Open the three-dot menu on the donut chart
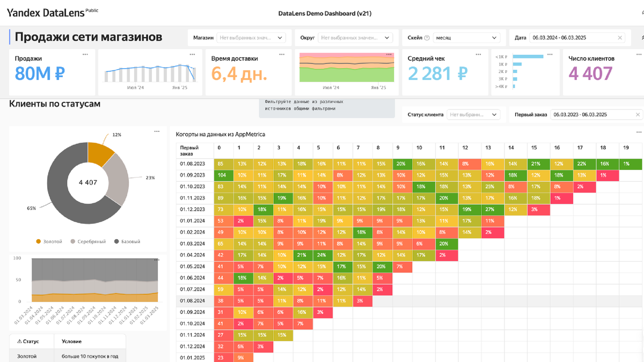 click(x=157, y=131)
